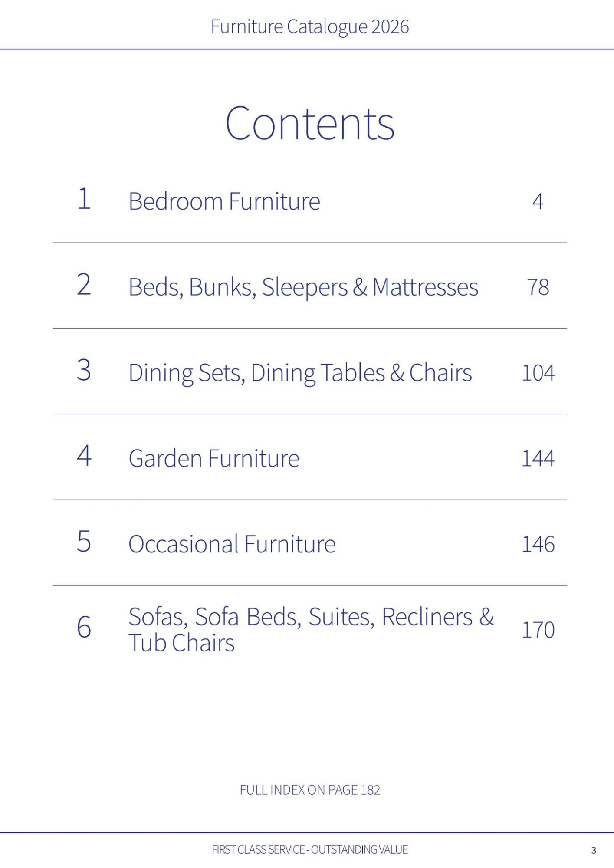Click page number 104 entry

coord(538,373)
